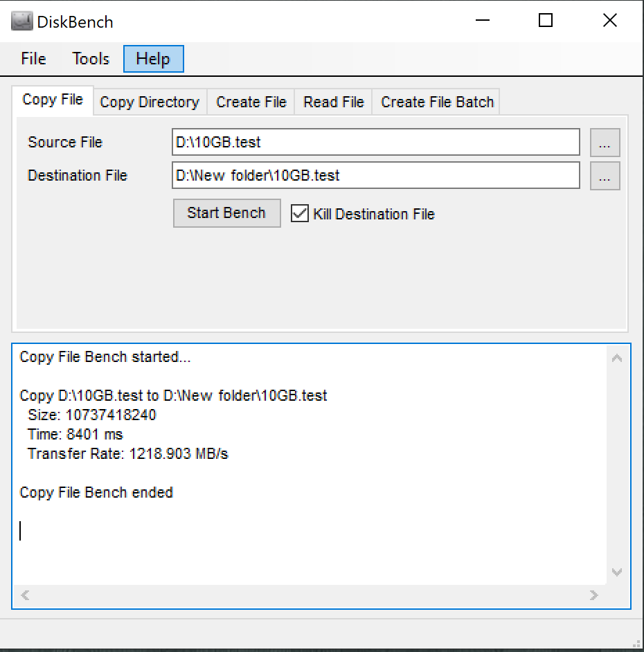Click the log scrollbar down arrow
Viewport: 644px width, 652px height.
coord(617,572)
